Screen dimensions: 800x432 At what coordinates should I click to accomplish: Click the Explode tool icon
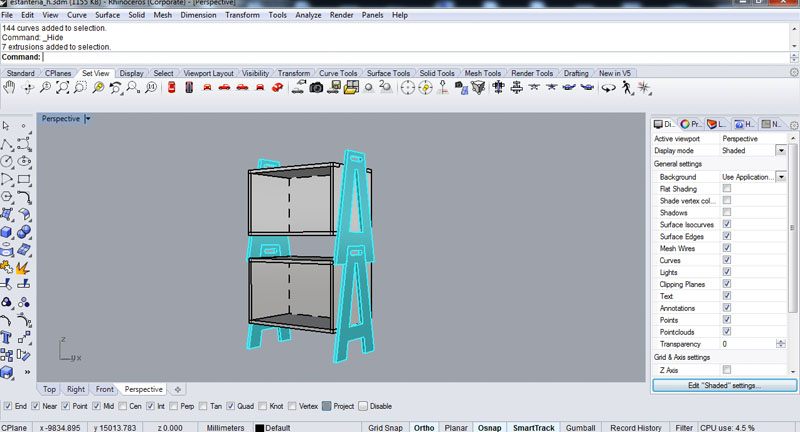23,267
